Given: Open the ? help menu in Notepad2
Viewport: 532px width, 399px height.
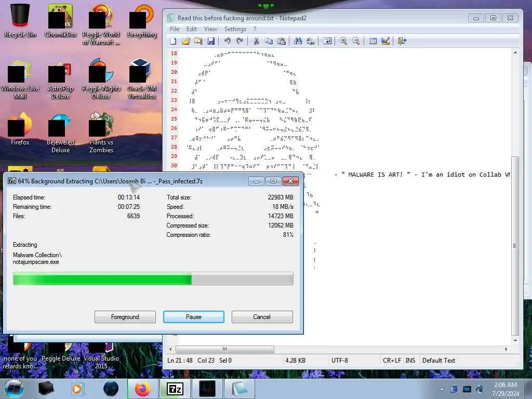Looking at the screenshot, I should tap(255, 29).
